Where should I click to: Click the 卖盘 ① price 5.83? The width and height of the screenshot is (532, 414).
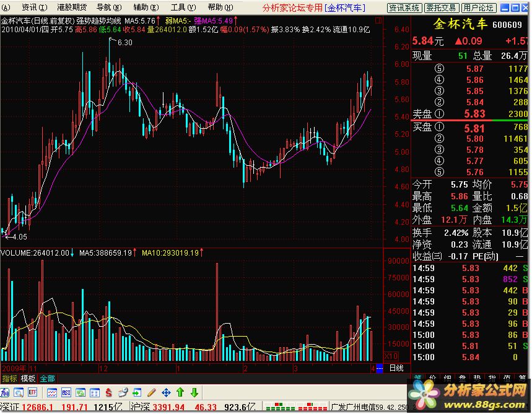(x=474, y=114)
